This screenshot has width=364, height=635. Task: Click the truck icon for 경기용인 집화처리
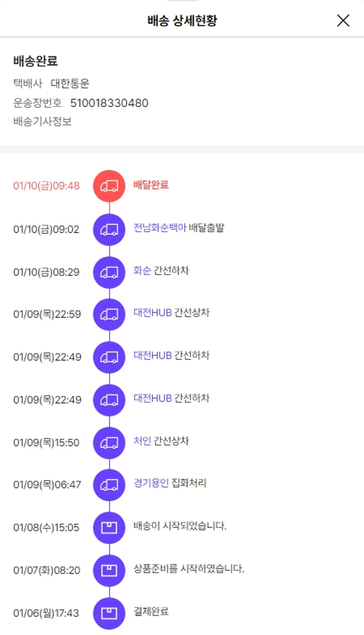(x=109, y=485)
